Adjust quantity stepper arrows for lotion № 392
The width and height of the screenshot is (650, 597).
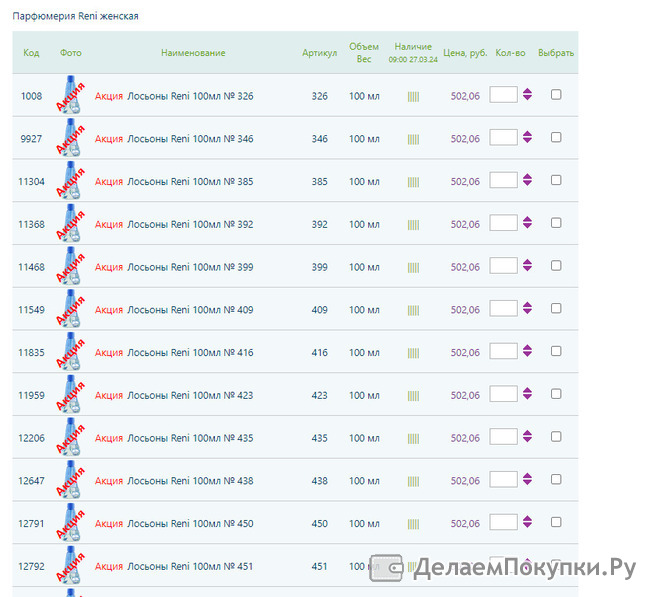(527, 222)
